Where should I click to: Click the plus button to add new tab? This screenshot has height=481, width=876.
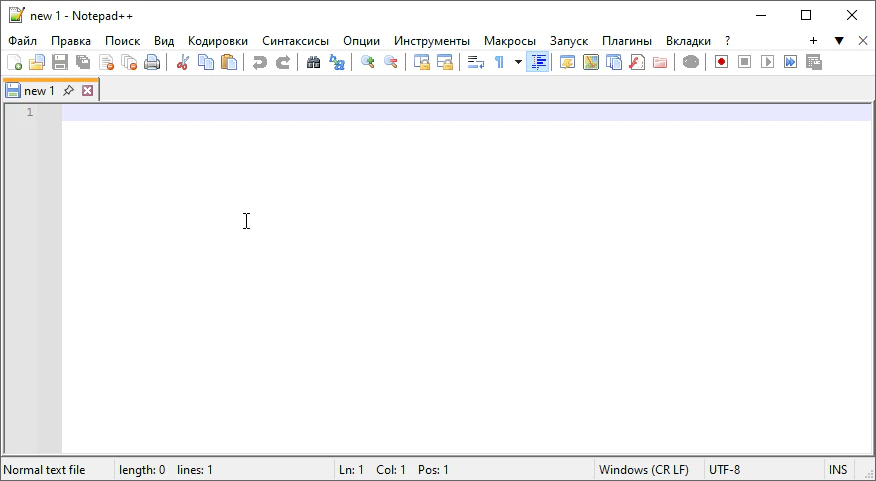[813, 40]
